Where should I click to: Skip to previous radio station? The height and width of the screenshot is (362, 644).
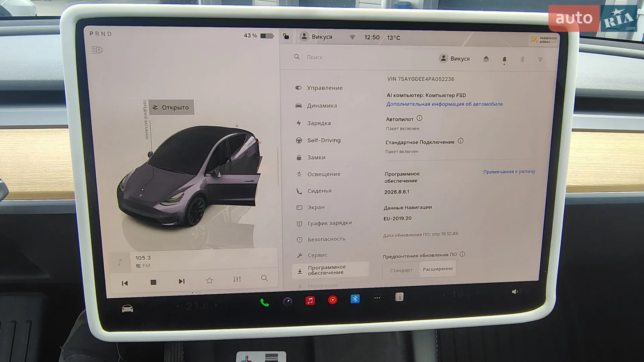pos(125,284)
